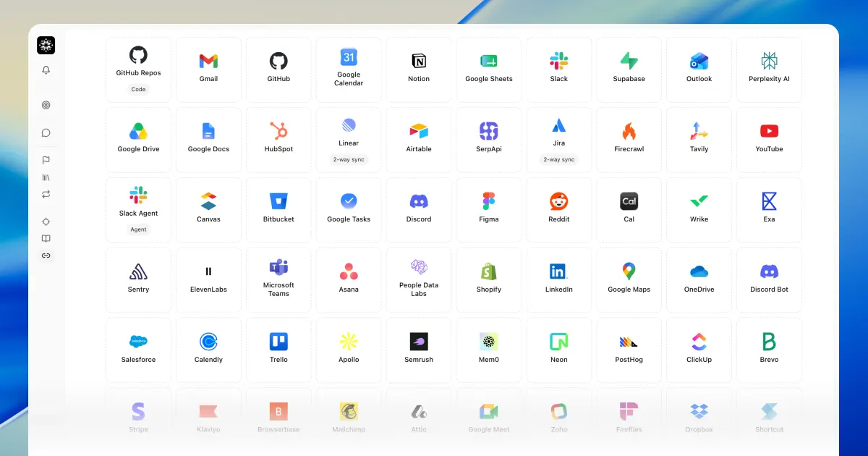Open the Slack integration card
This screenshot has height=456, width=868.
[x=559, y=69]
